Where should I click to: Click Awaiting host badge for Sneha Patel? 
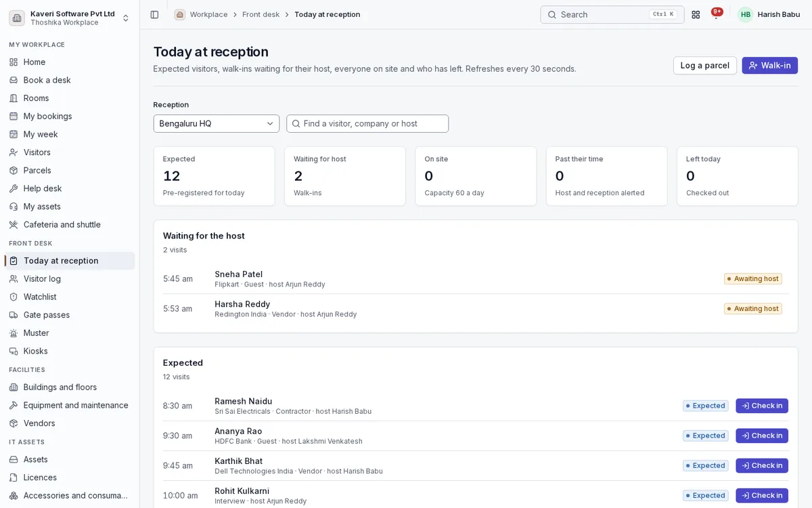(753, 278)
